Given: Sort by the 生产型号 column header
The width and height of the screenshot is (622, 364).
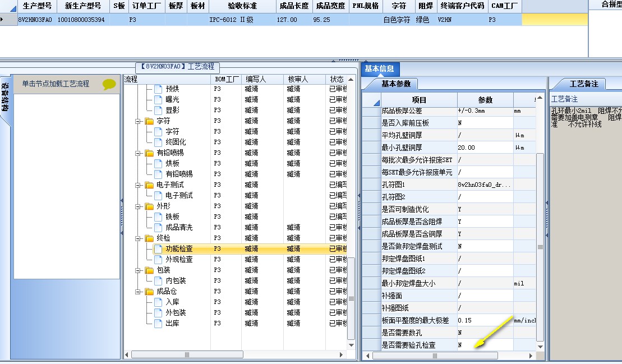Looking at the screenshot, I should pos(37,6).
